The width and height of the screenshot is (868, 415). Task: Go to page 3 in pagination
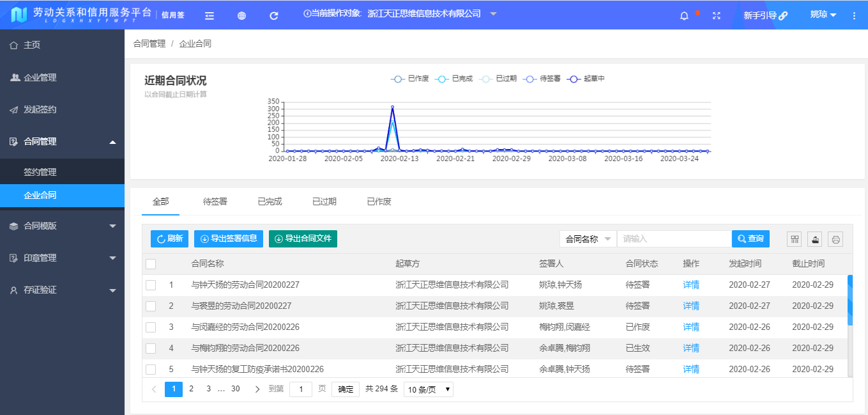coord(208,389)
